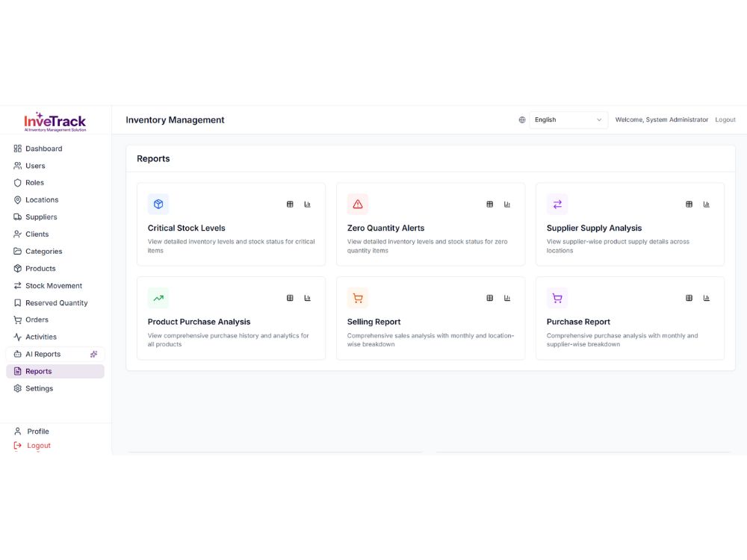This screenshot has height=560, width=747.
Task: Click the 'Reports' panel heading
Action: point(153,158)
